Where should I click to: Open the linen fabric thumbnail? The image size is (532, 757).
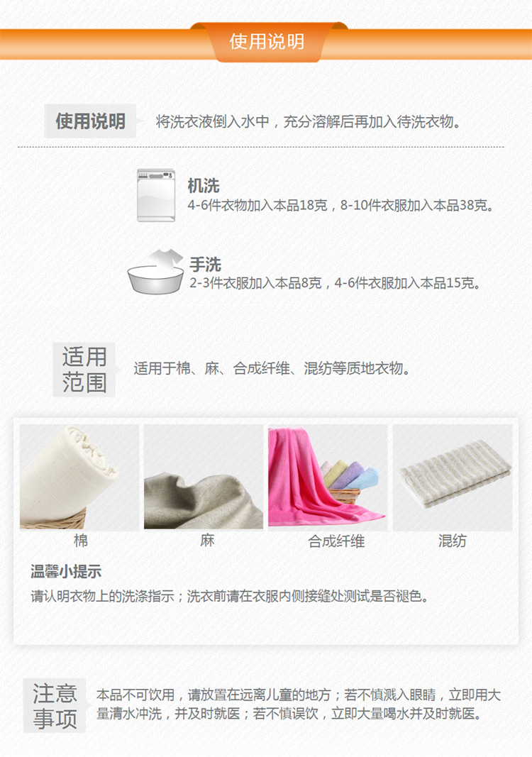(x=204, y=477)
